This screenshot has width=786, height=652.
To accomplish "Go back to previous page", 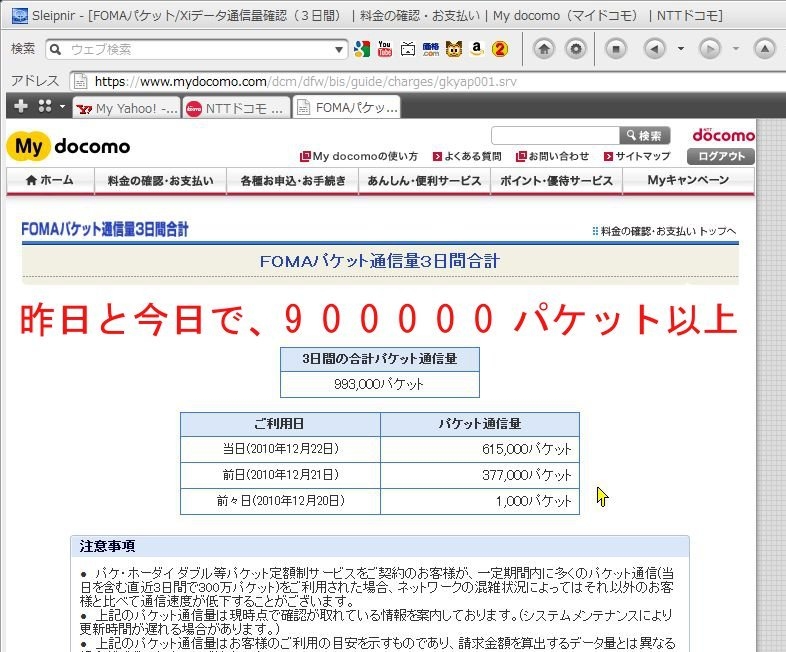I will pos(654,49).
